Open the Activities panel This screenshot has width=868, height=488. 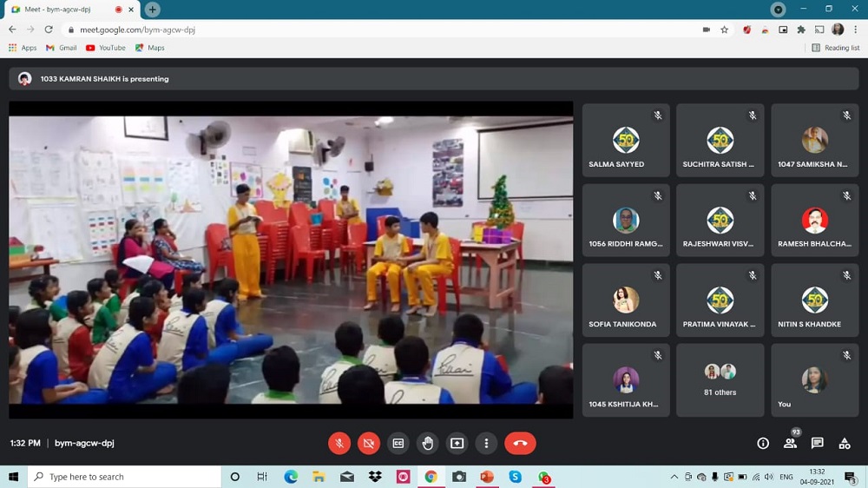pos(844,443)
